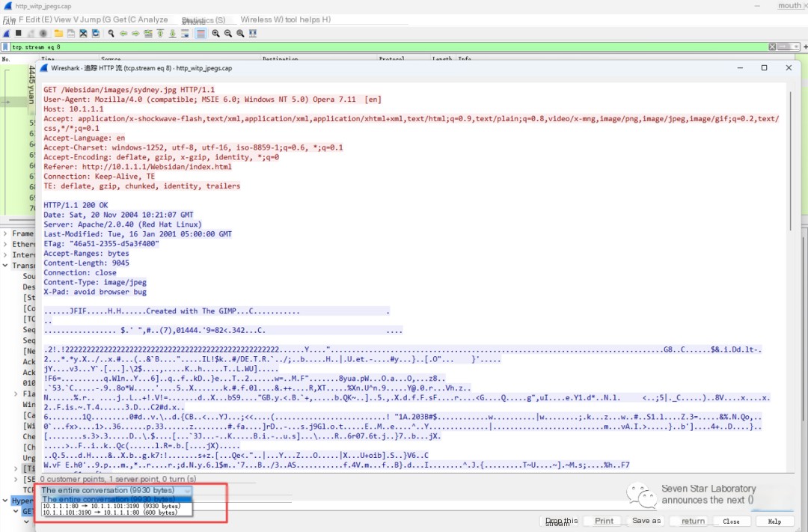The width and height of the screenshot is (808, 532).
Task: Open the Jump (G) menu
Action: (96, 19)
